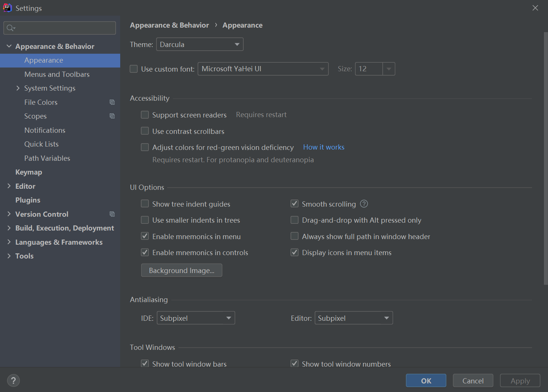Enable Use contrast scrollbars
This screenshot has height=392, width=548.
click(x=145, y=131)
